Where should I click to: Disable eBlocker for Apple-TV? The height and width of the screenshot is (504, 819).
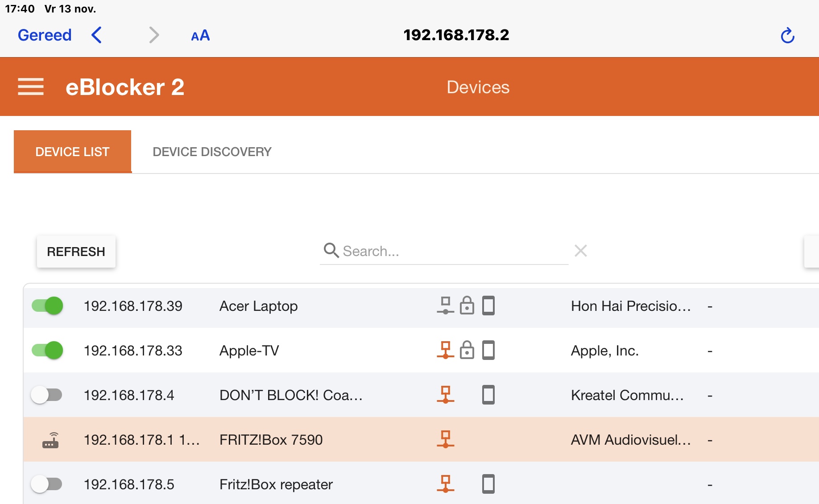point(47,351)
